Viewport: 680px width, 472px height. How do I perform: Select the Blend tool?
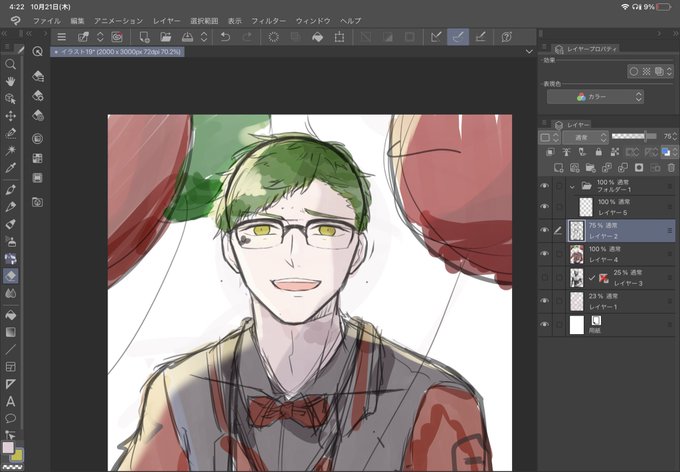(x=10, y=293)
